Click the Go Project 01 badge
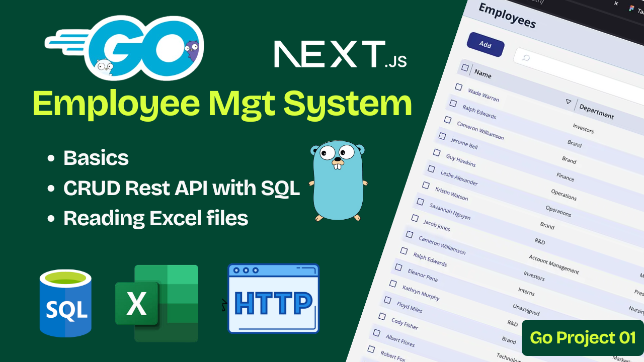644x362 pixels. [x=583, y=337]
